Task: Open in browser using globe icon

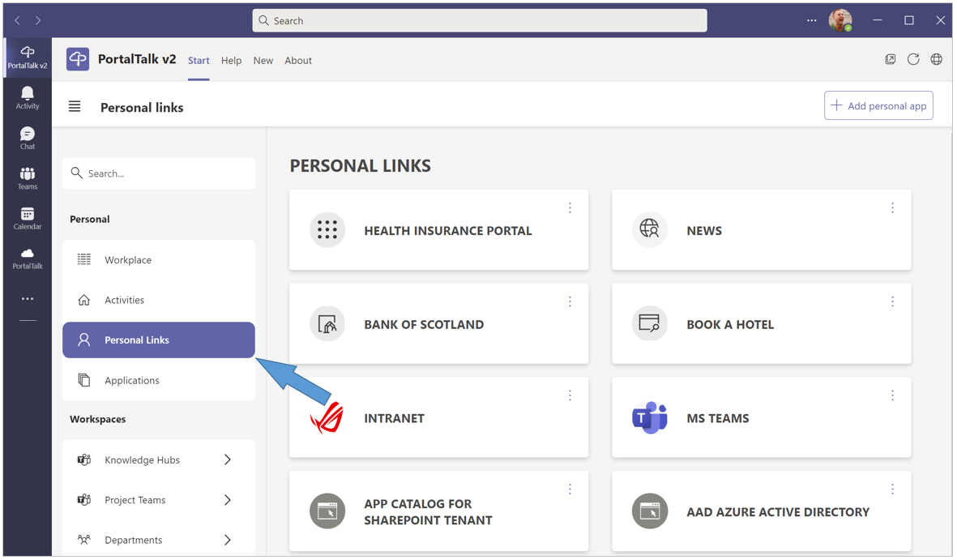Action: coord(936,59)
